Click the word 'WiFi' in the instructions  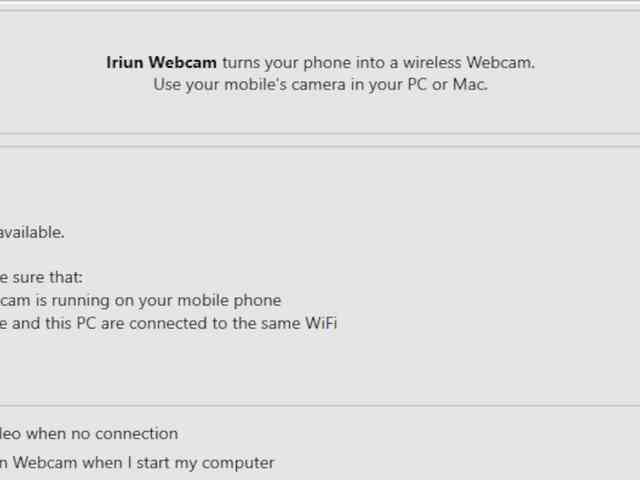321,323
